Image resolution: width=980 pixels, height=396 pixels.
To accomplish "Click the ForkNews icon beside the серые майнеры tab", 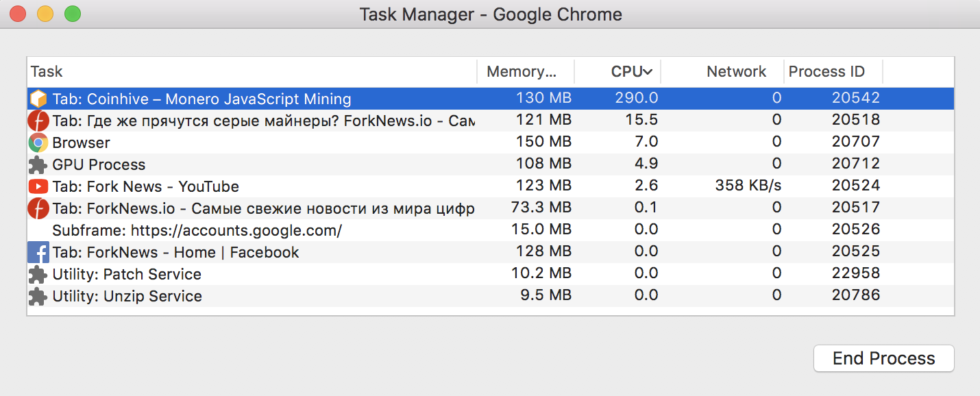I will [38, 121].
